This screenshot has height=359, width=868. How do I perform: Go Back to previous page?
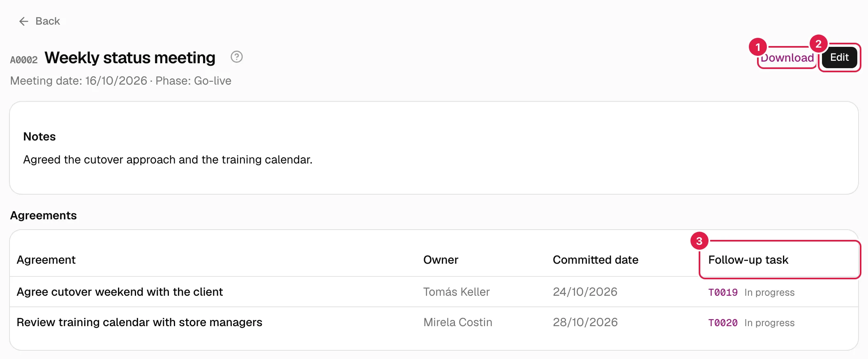[39, 21]
